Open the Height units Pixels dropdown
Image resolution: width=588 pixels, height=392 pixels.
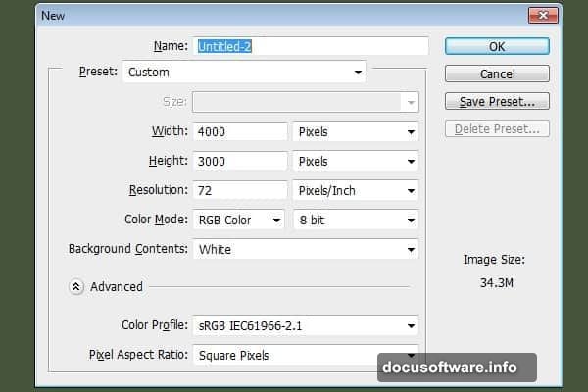(356, 161)
